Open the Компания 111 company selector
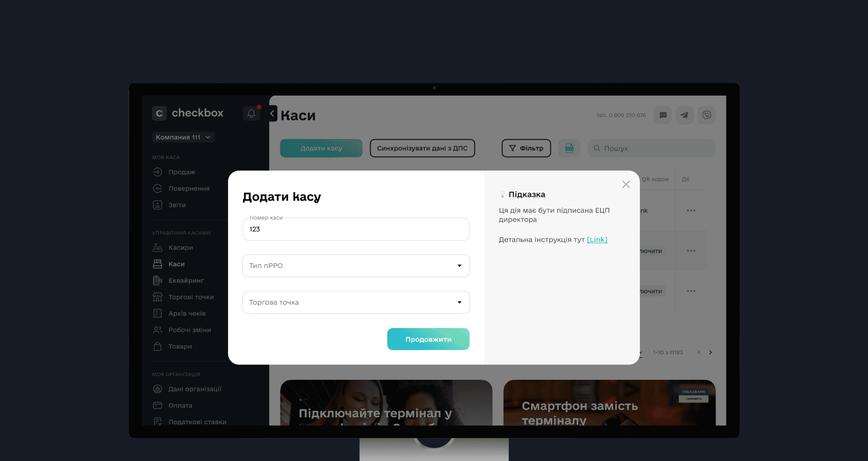The image size is (868, 461). [183, 137]
